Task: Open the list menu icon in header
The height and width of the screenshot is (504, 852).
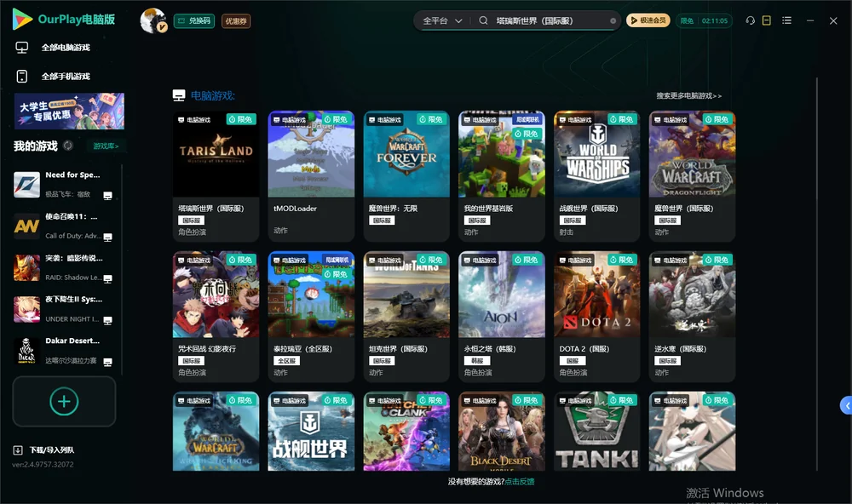Action: point(786,20)
